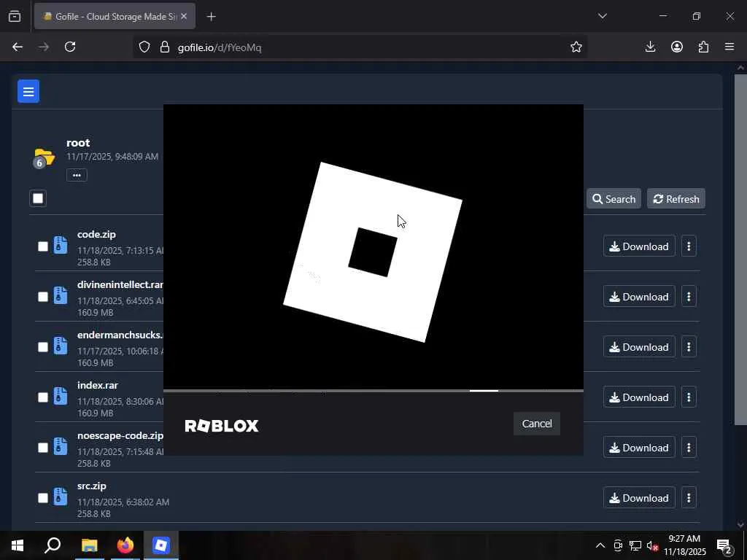
Task: Open more options for src.zip
Action: click(689, 497)
